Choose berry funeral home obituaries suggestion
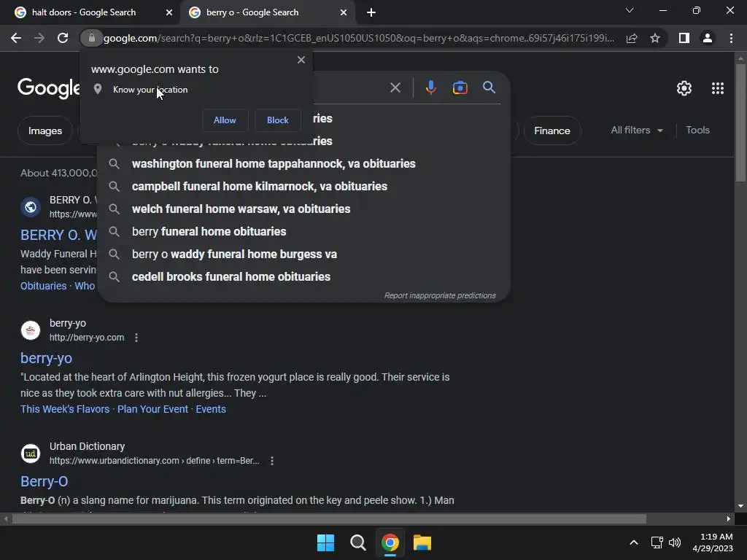This screenshot has height=560, width=747. pos(303,231)
